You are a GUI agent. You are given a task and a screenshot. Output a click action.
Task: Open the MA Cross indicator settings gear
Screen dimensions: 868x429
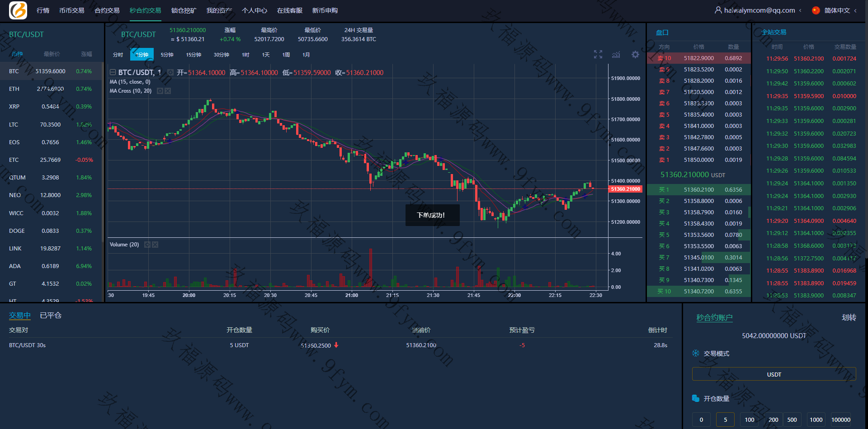point(160,91)
